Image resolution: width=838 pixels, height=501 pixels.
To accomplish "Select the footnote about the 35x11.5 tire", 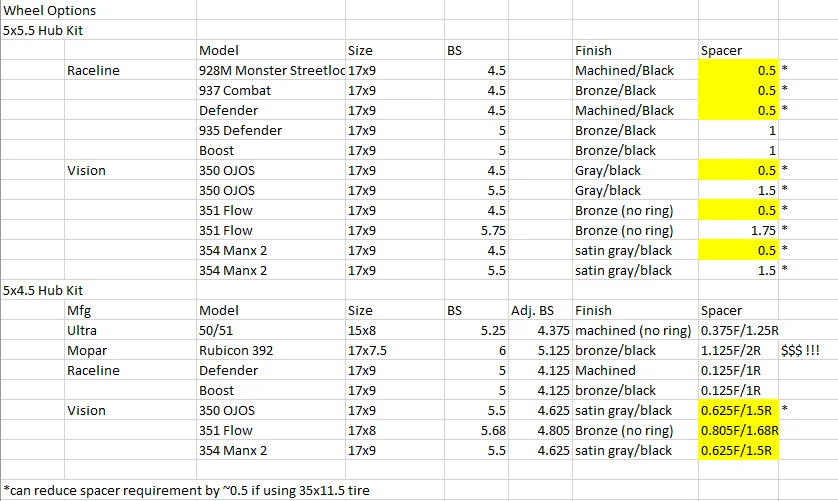I will (187, 490).
